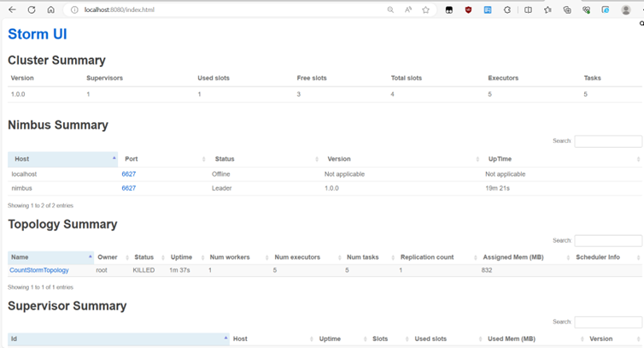Focus the Nimbus Summary search field

tap(608, 141)
